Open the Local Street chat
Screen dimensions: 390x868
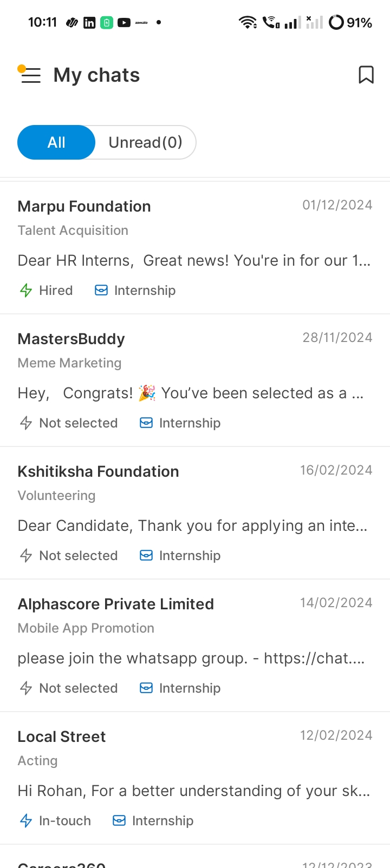pos(62,737)
